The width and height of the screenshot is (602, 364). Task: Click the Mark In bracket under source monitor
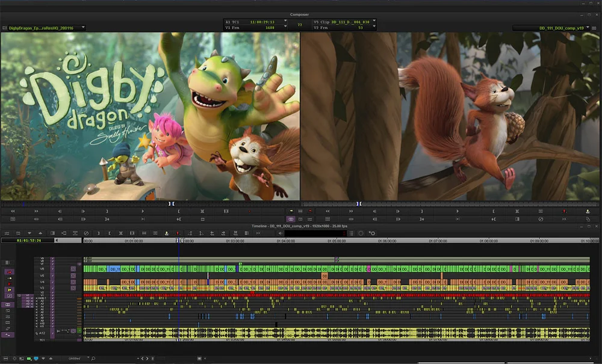179,211
